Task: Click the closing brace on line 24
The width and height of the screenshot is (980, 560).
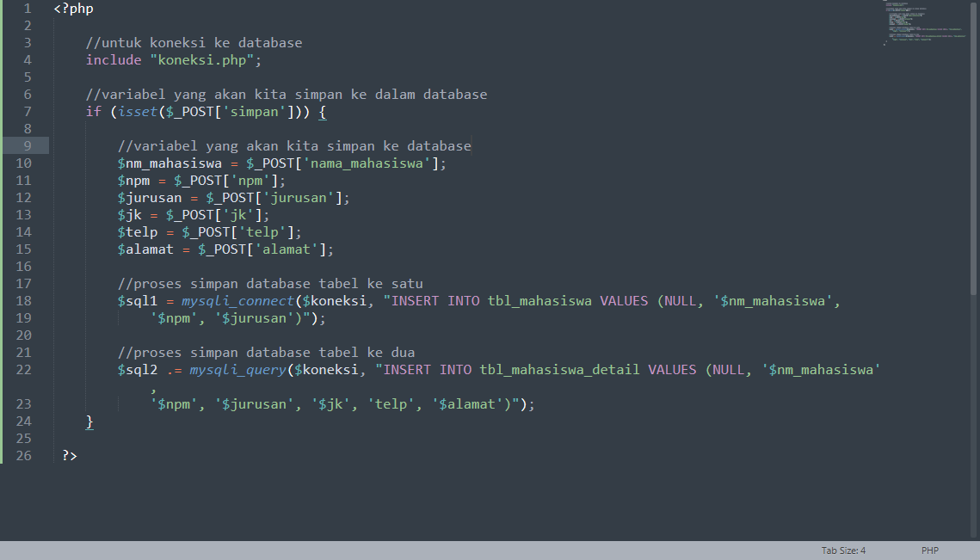Action: coord(89,421)
